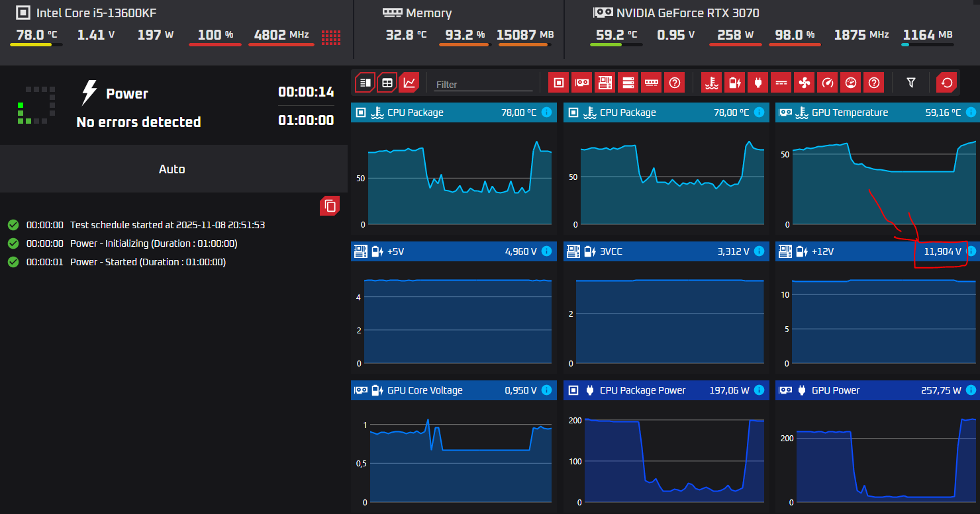Toggle current sensor type filter
This screenshot has width=980, height=514.
point(781,83)
